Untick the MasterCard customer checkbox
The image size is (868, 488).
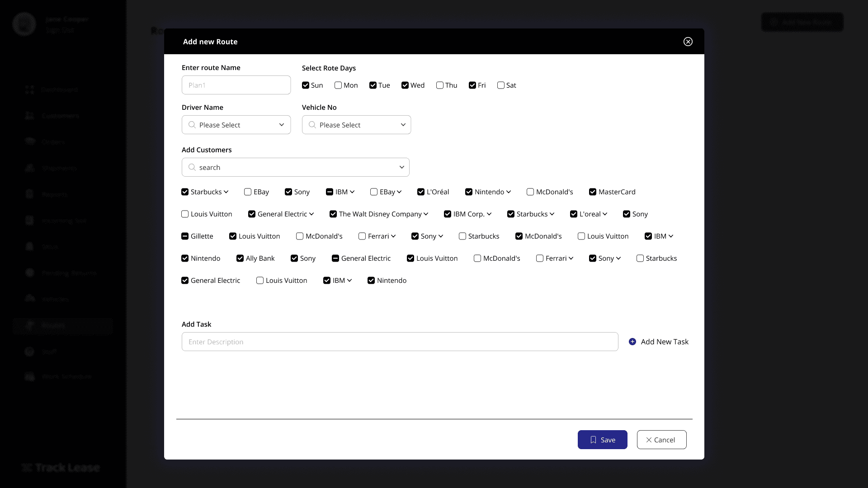point(593,192)
